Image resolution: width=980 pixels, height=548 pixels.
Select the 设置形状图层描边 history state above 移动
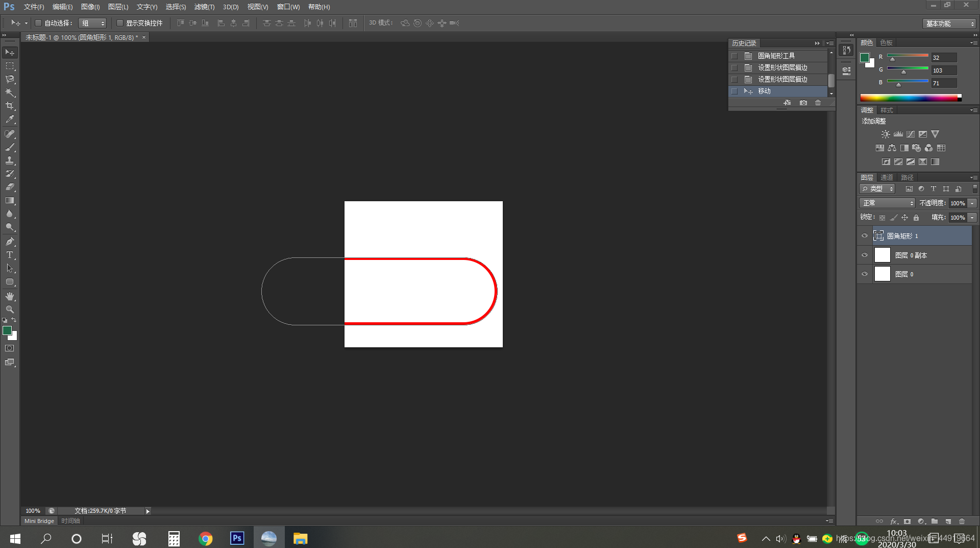click(778, 79)
